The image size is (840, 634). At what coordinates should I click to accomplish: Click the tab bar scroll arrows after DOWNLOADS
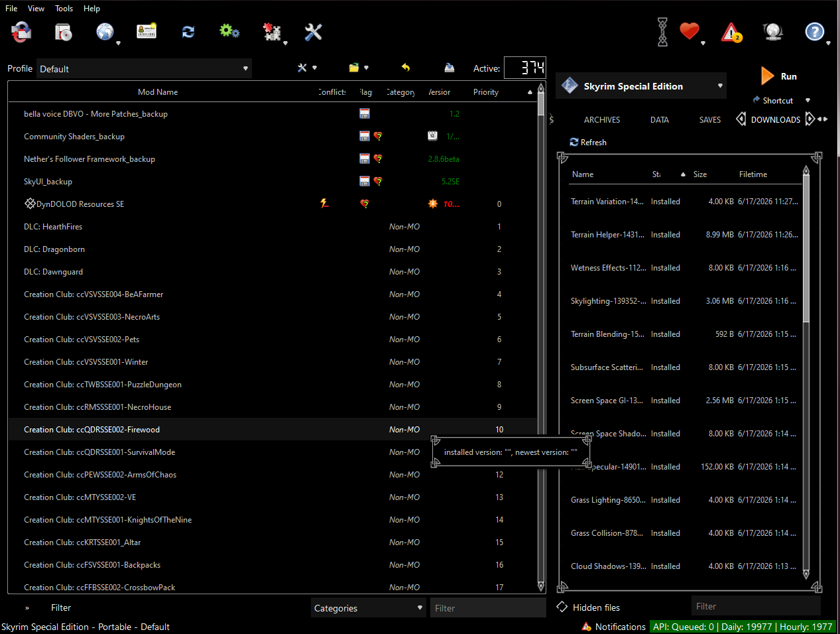(x=823, y=119)
